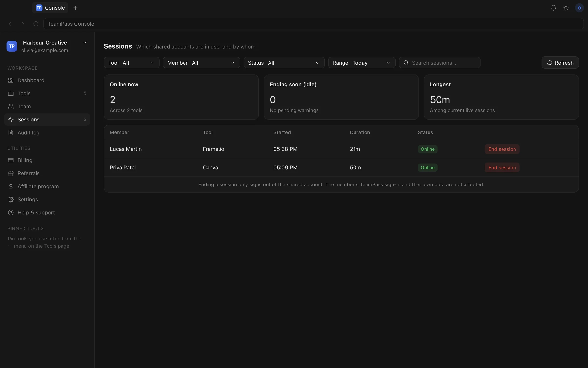Open the user avatar menu
Image resolution: width=588 pixels, height=368 pixels.
[x=579, y=8]
